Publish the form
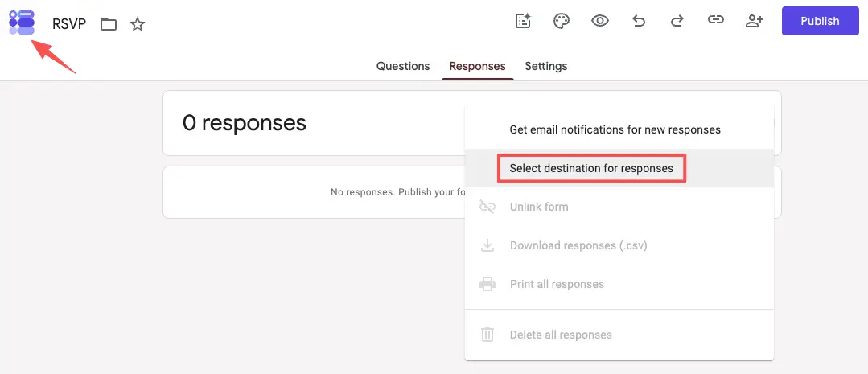Viewport: 868px width, 374px height. 820,21
